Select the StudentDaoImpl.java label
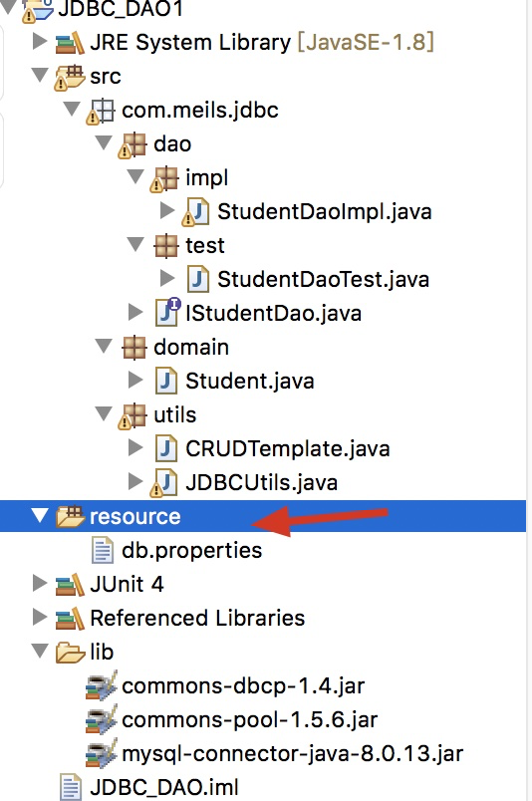 325,212
